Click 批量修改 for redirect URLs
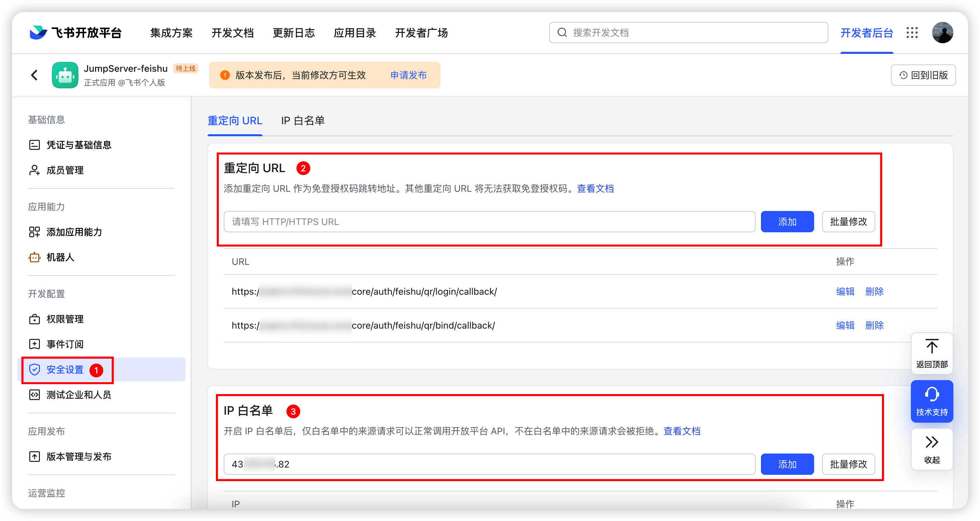Image resolution: width=980 pixels, height=521 pixels. (x=848, y=222)
